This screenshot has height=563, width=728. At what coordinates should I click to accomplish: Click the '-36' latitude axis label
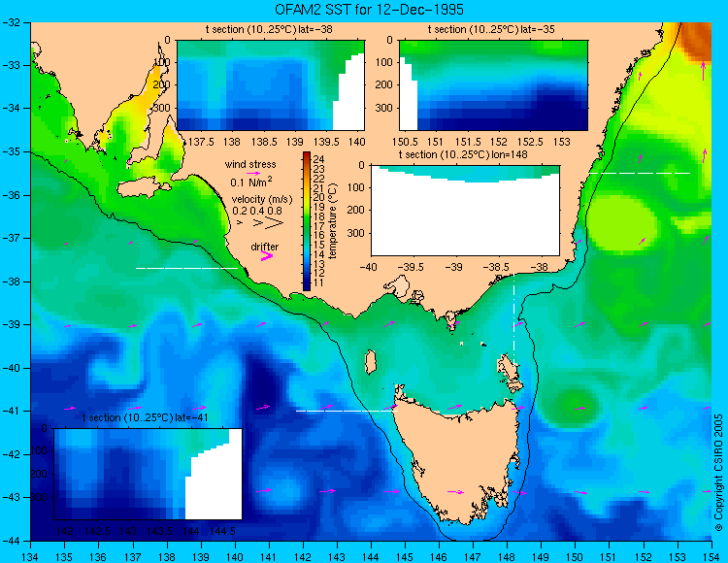(x=11, y=195)
